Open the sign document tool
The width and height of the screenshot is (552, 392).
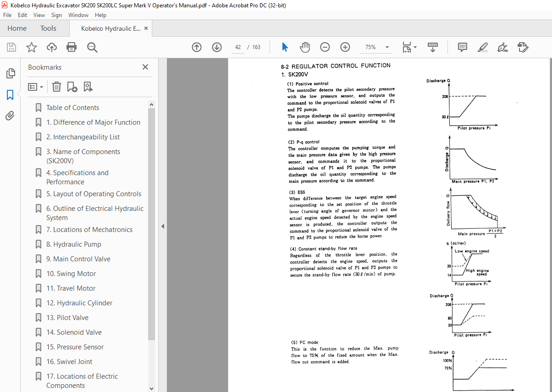(502, 47)
